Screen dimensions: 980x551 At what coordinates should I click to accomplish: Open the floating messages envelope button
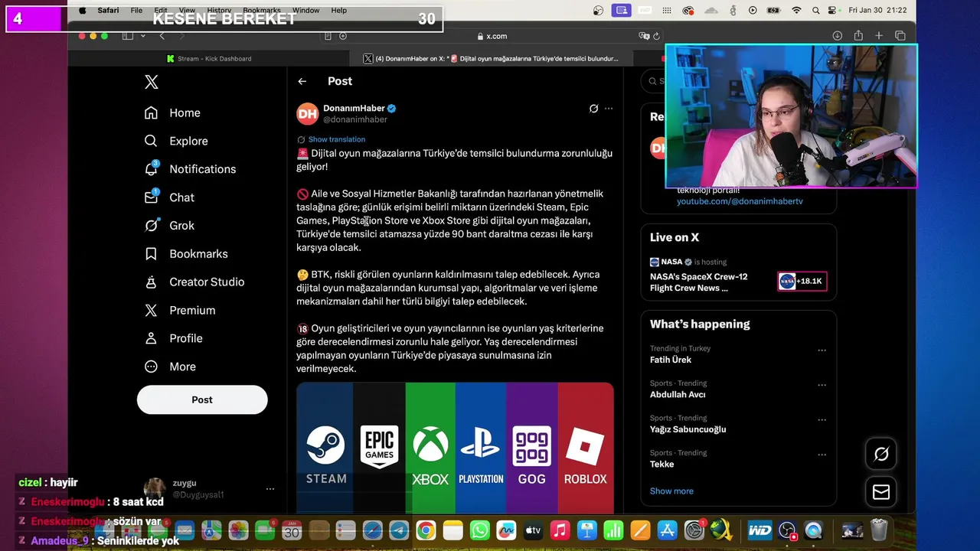tap(881, 492)
